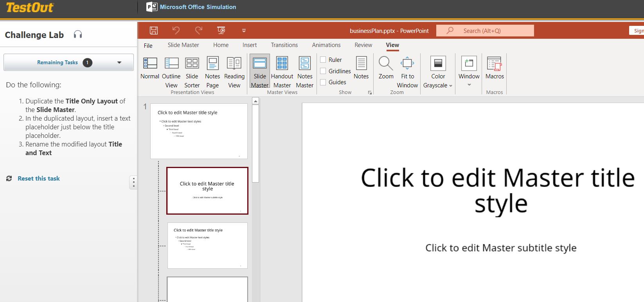Click the Reset this task link
Viewport: 644px width, 302px height.
click(x=39, y=179)
